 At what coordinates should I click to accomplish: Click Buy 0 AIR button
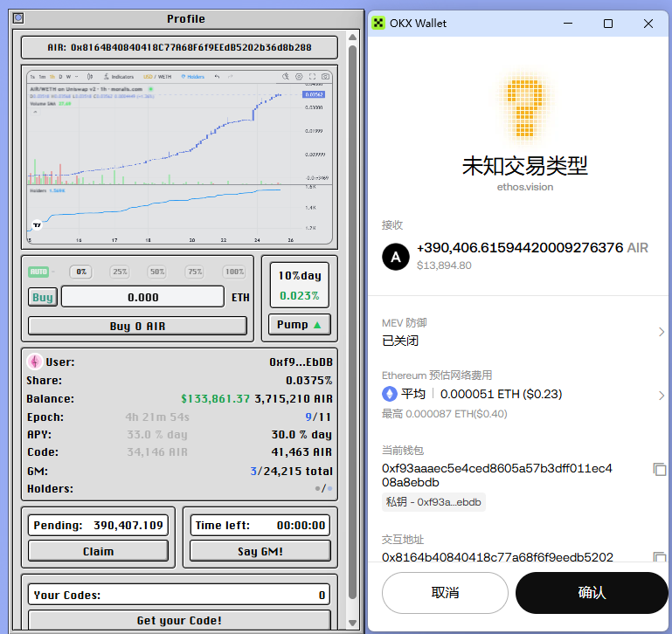click(137, 326)
